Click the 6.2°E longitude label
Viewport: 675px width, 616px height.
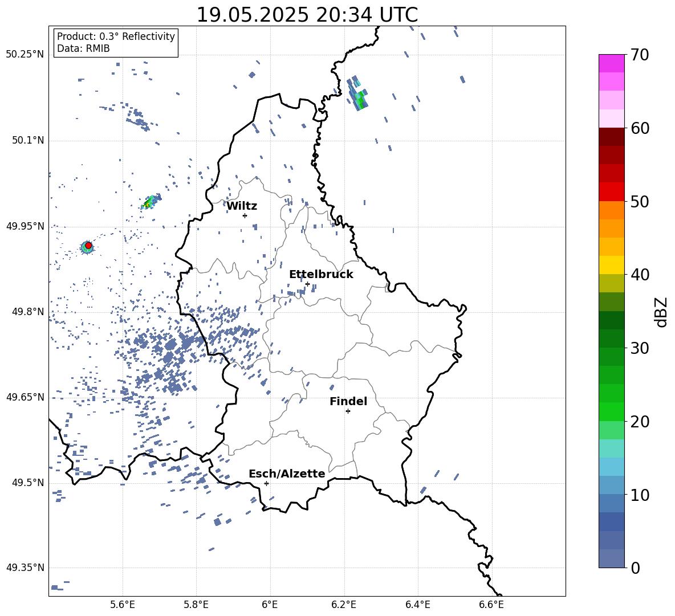(344, 605)
